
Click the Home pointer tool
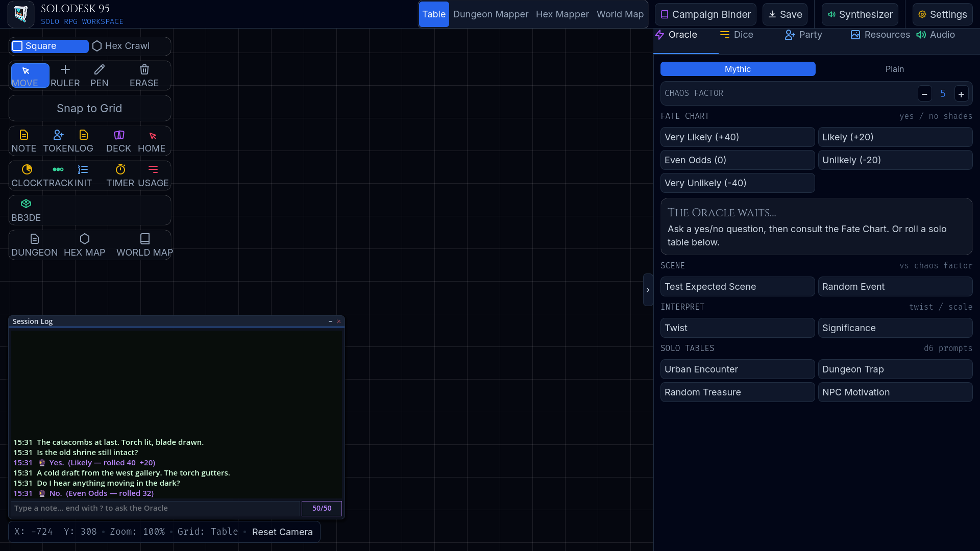[x=152, y=141]
